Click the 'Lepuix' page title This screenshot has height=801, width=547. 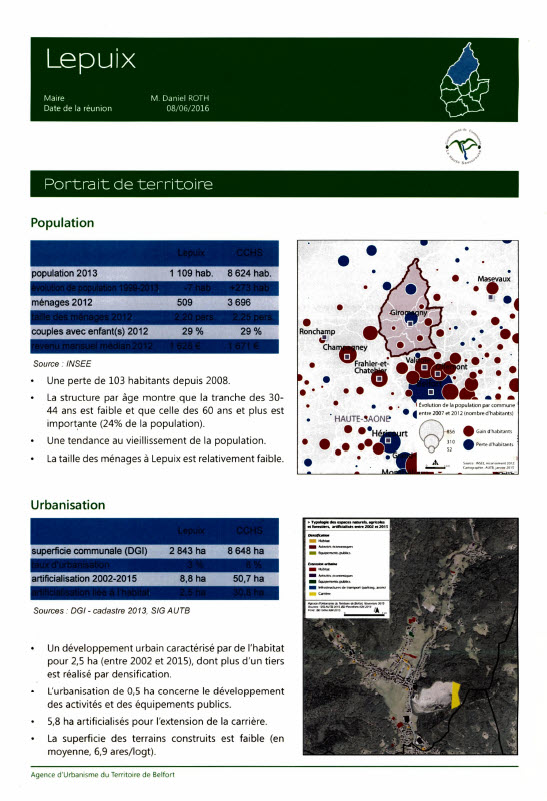click(90, 59)
